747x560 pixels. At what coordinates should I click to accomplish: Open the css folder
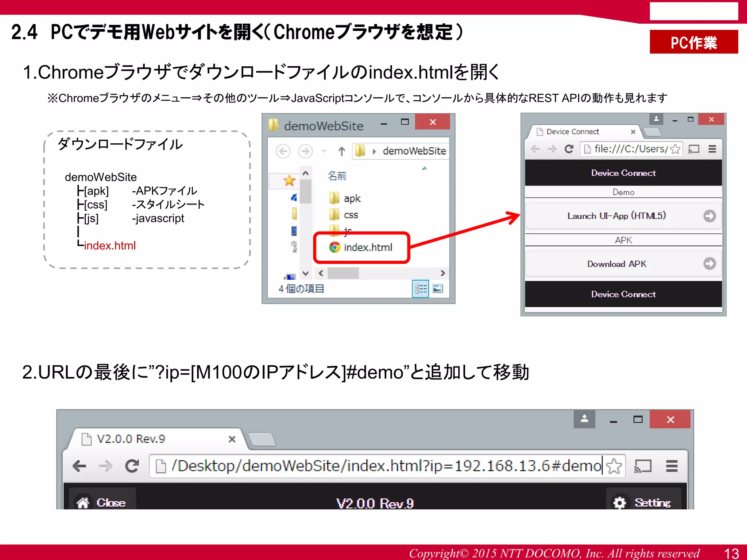point(344,215)
